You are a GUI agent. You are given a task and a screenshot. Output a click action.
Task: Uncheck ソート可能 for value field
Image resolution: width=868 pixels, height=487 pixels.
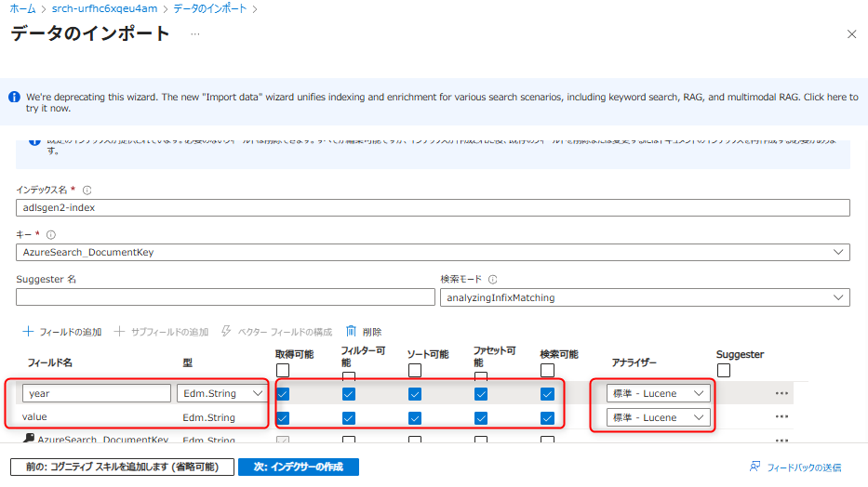tap(415, 418)
